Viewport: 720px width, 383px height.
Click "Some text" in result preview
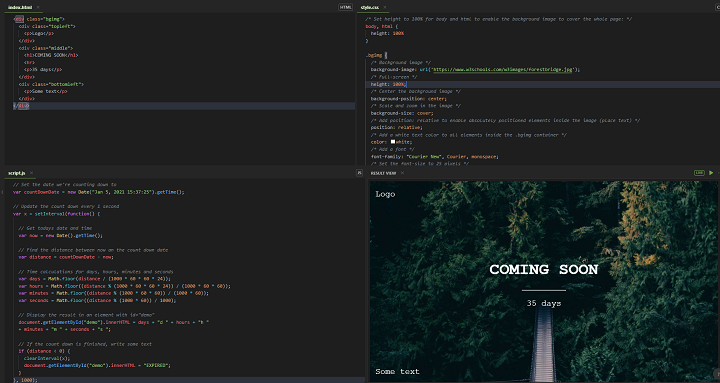coord(397,372)
